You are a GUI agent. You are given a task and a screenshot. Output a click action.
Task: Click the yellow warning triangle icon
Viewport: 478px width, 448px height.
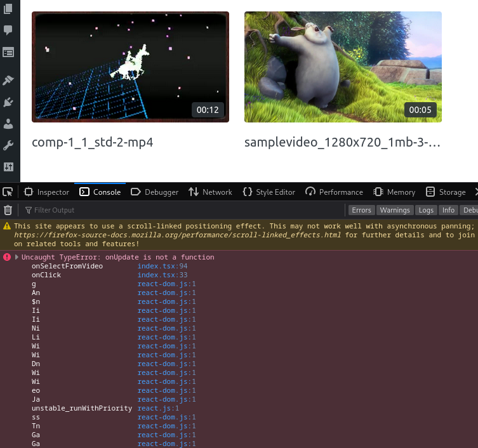7,226
